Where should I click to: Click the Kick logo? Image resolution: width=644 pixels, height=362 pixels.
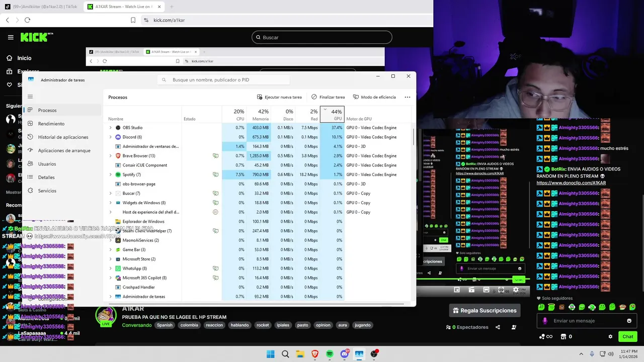pyautogui.click(x=37, y=37)
